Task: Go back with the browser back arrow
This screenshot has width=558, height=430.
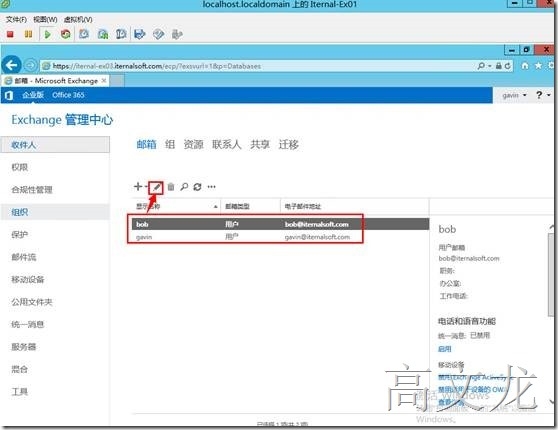Action: point(12,65)
